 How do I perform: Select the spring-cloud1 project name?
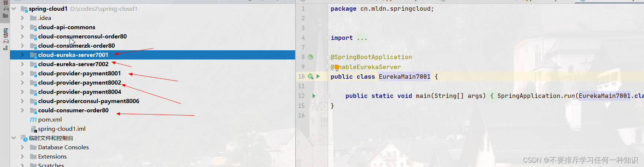tap(48, 8)
